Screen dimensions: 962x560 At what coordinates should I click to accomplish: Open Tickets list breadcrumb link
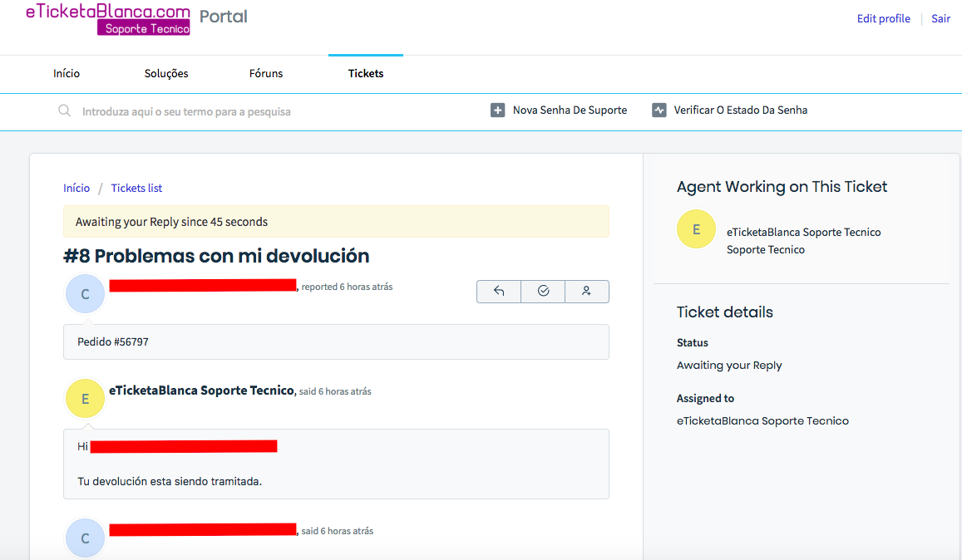[x=136, y=189]
